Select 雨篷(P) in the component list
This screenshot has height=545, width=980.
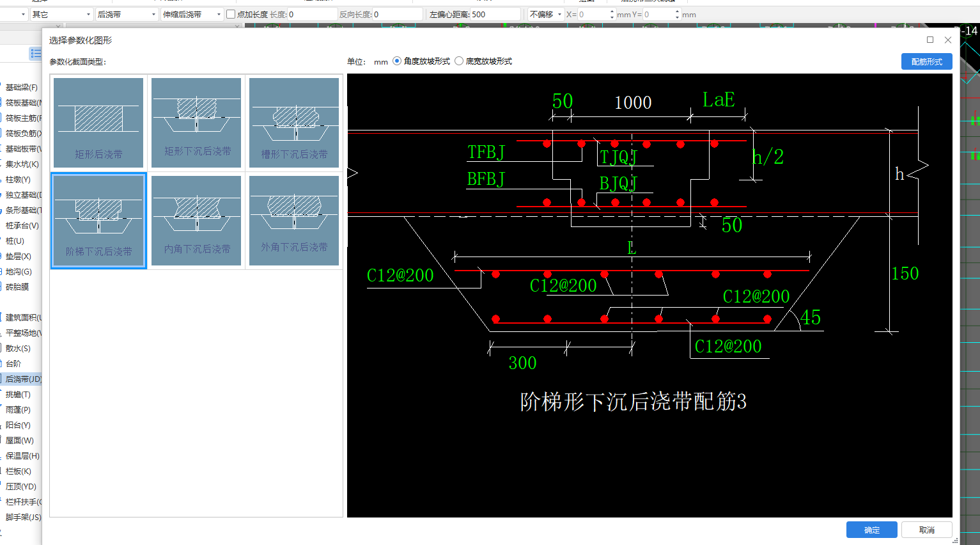click(x=18, y=409)
